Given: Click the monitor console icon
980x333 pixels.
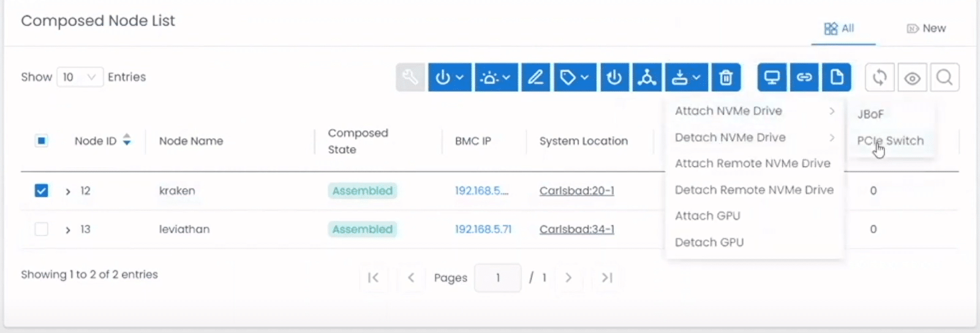Looking at the screenshot, I should 772,77.
